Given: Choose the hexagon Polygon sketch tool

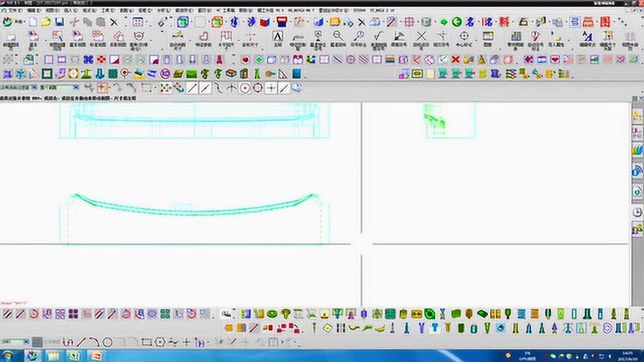Looking at the screenshot, I should pos(160,342).
